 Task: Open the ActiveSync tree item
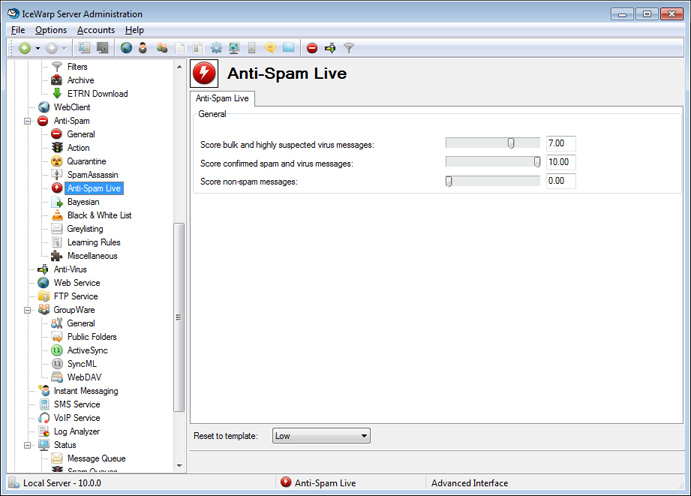(87, 350)
